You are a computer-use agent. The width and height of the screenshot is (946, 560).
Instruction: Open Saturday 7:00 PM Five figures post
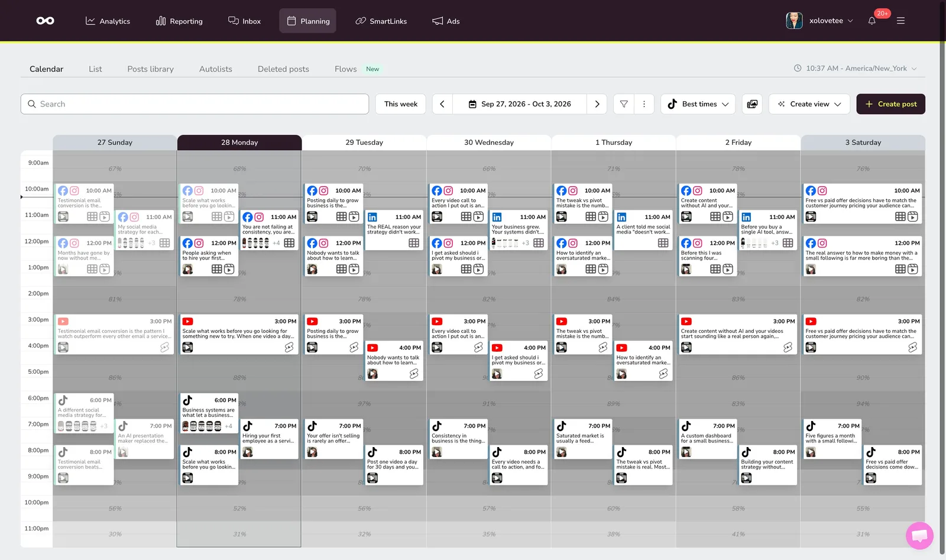coord(832,439)
